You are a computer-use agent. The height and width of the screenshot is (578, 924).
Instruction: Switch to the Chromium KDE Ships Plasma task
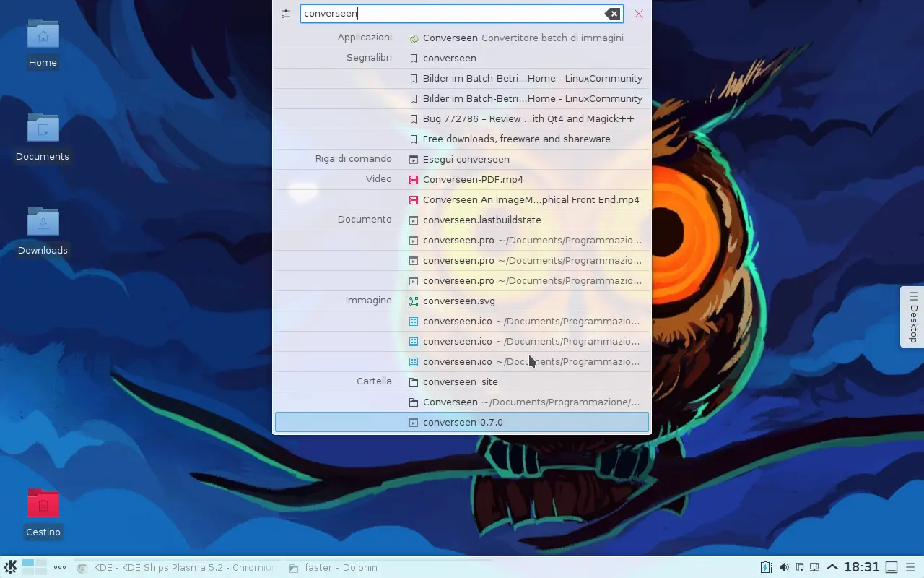pyautogui.click(x=176, y=567)
